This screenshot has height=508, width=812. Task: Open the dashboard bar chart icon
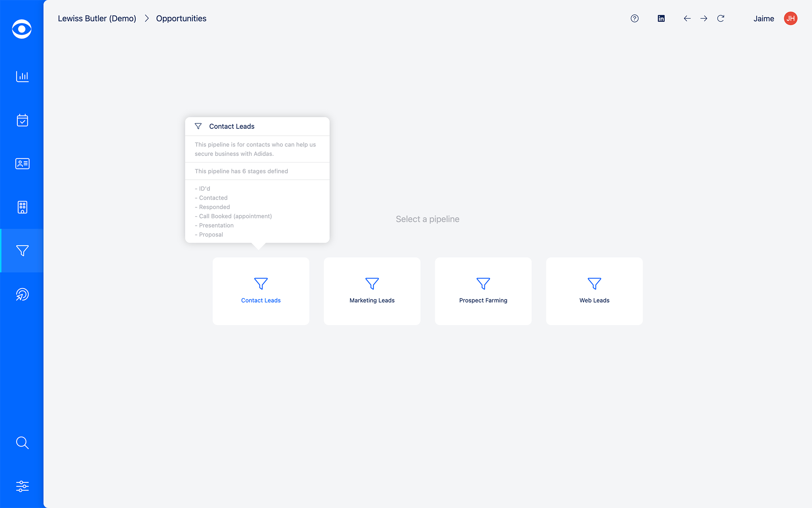coord(22,76)
